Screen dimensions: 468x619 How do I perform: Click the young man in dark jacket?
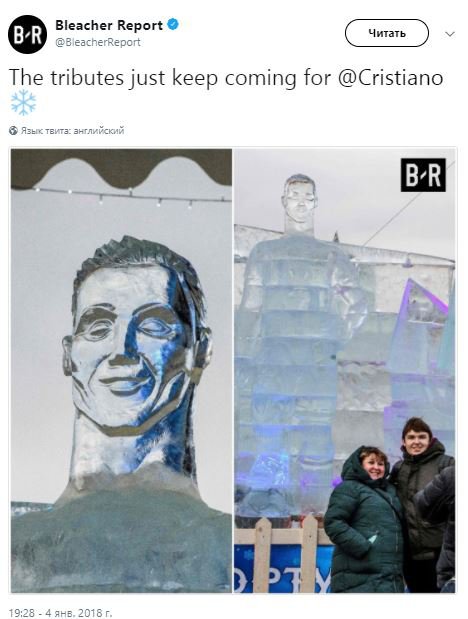[421, 503]
